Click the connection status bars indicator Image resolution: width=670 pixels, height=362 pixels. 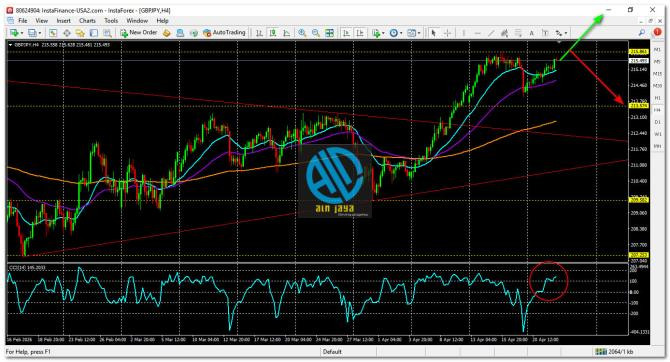pos(601,352)
